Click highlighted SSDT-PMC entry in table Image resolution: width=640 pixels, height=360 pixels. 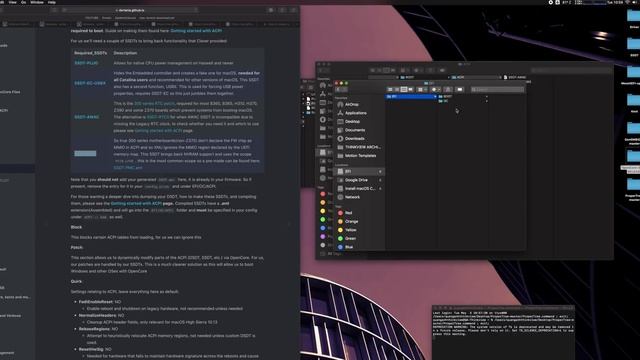85,153
